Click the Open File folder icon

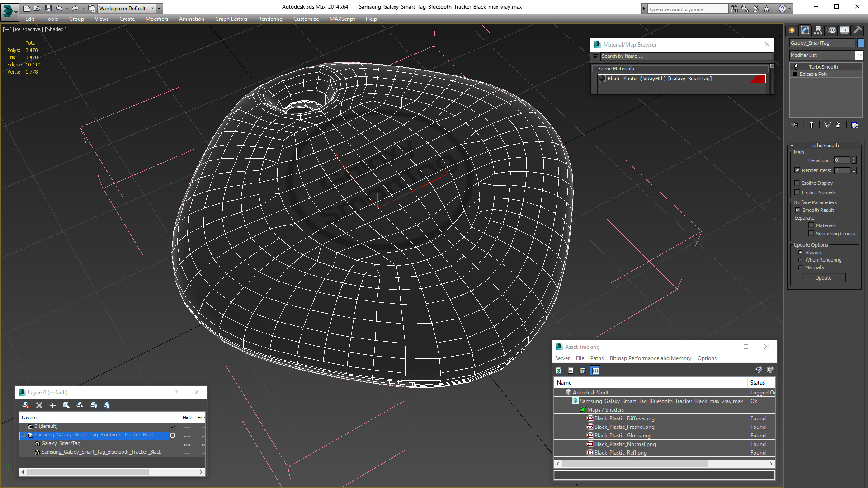pyautogui.click(x=38, y=8)
